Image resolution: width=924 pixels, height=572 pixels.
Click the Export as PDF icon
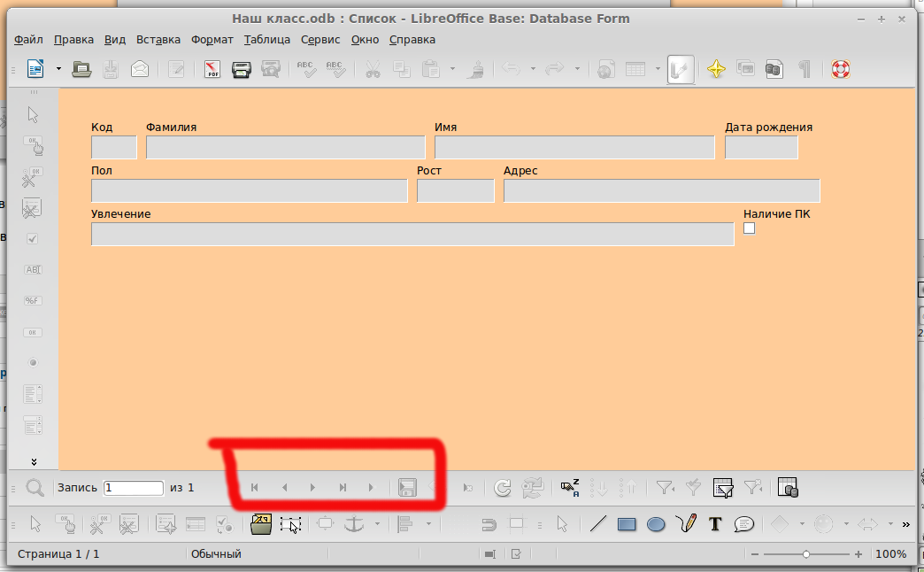[x=212, y=69]
